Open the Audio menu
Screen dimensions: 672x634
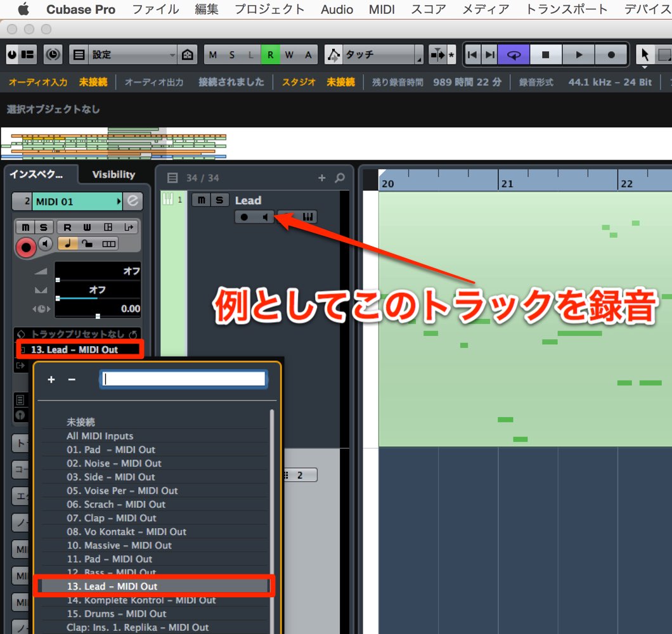[337, 10]
